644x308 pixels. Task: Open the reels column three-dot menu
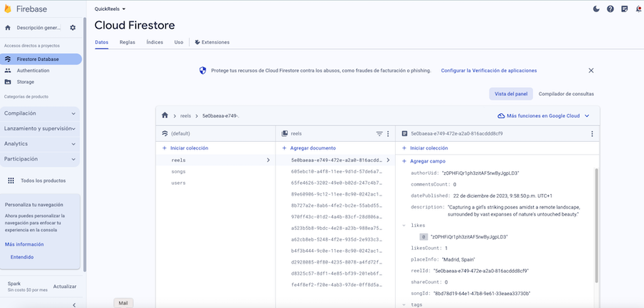[388, 134]
